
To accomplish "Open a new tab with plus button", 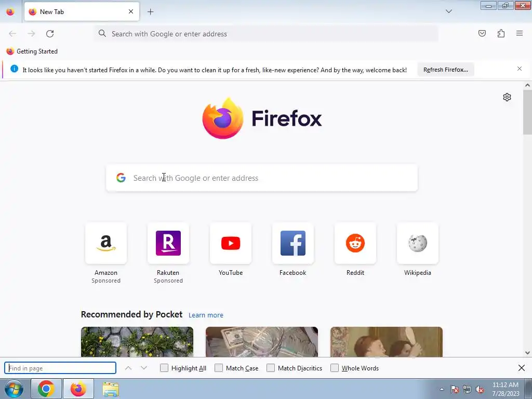I will (150, 12).
